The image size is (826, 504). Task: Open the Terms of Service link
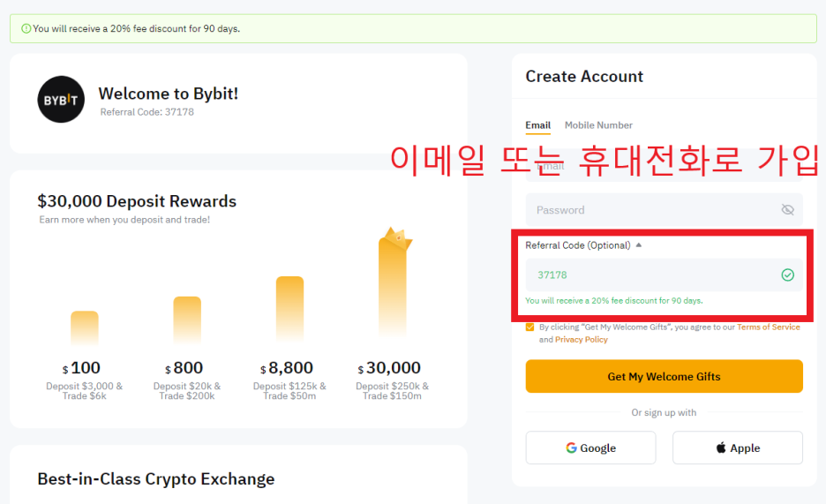click(x=768, y=327)
